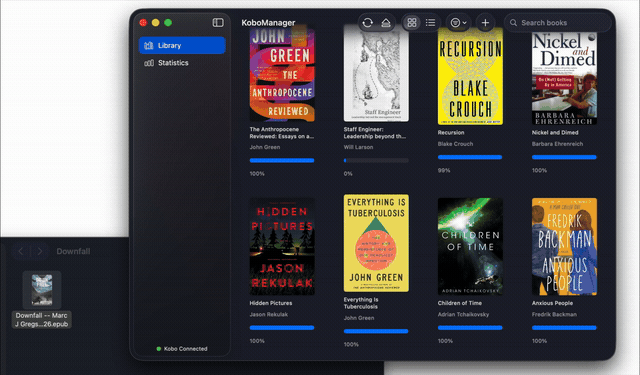Click the Kobo Connected status indicator
640x375 pixels.
(x=182, y=349)
